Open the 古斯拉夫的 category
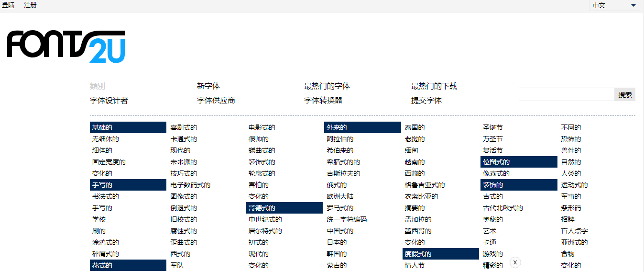 343,173
